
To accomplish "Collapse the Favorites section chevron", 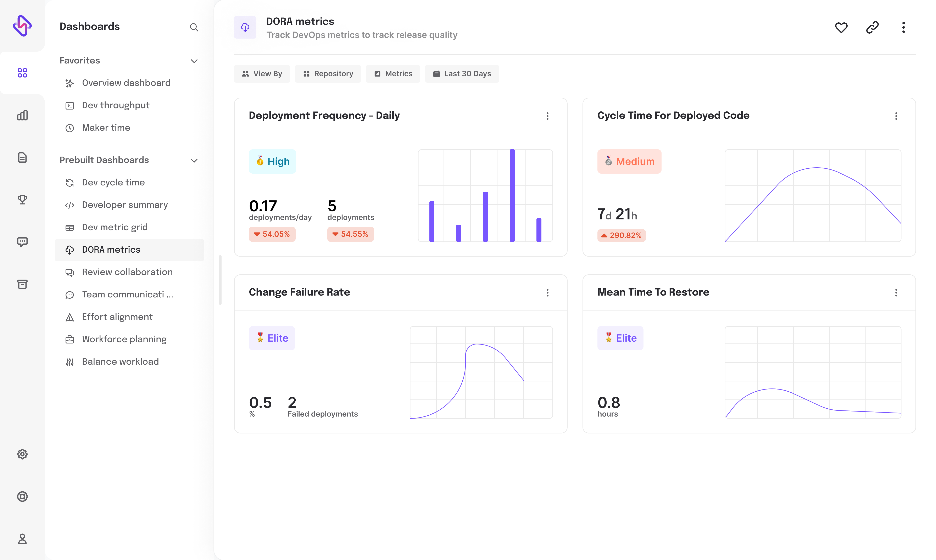I will coord(194,61).
